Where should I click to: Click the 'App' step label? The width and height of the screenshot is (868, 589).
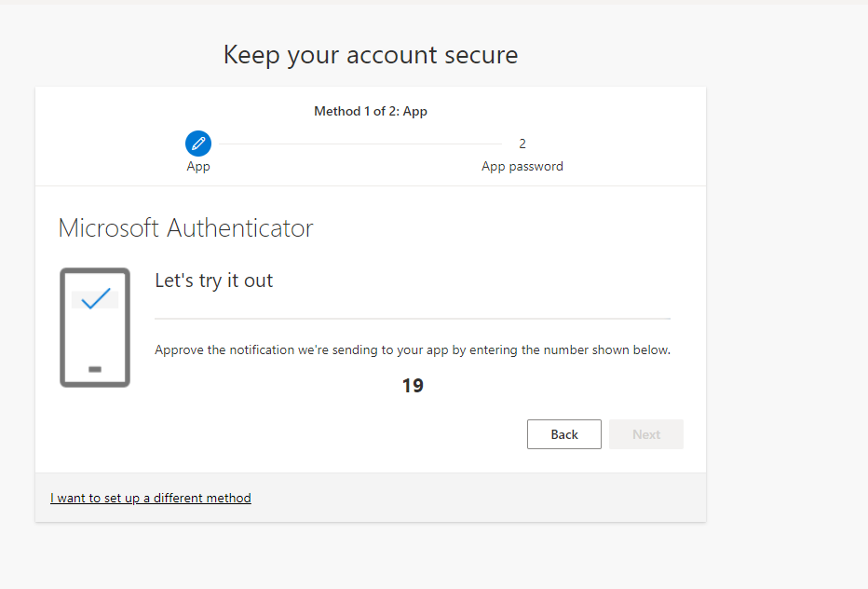198,166
